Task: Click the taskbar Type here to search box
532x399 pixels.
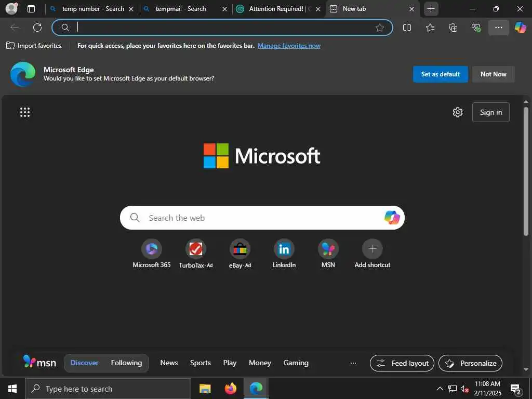Action: 108,389
